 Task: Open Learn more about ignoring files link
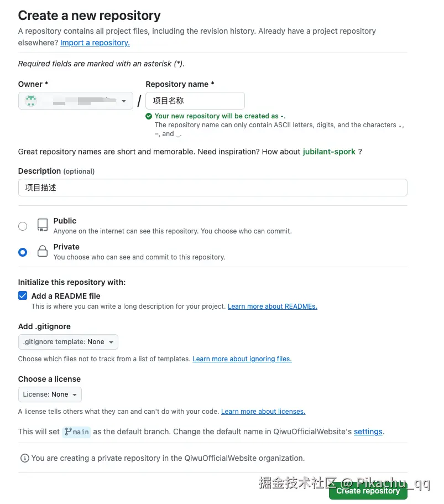(242, 359)
